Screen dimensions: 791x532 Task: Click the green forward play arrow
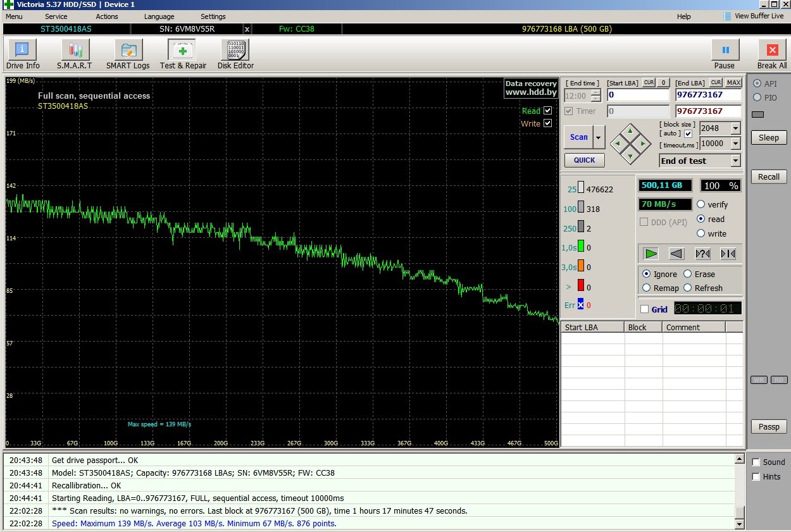tap(651, 254)
